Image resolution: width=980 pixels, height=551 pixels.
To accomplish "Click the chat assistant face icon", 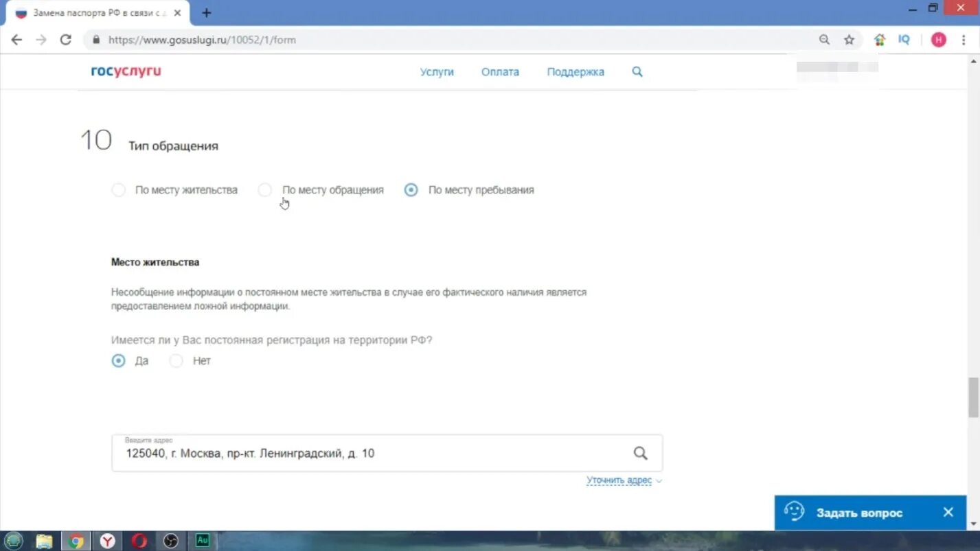I will 794,512.
